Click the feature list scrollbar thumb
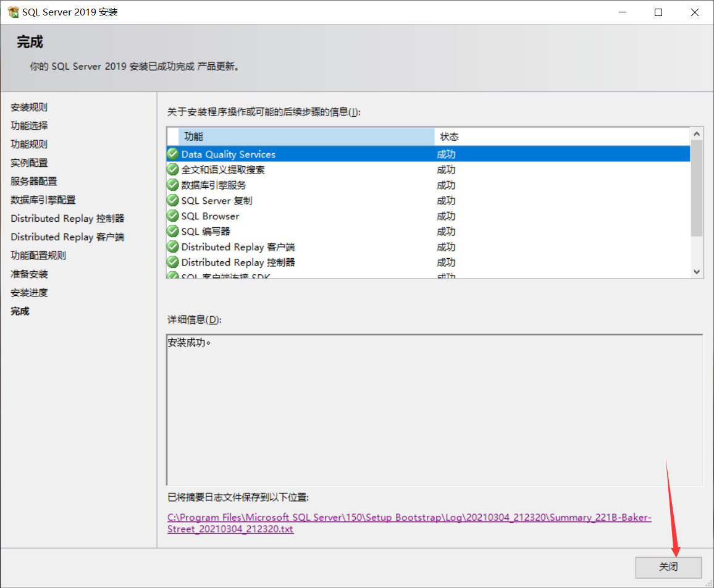Screen dimensions: 714x588 697,188
